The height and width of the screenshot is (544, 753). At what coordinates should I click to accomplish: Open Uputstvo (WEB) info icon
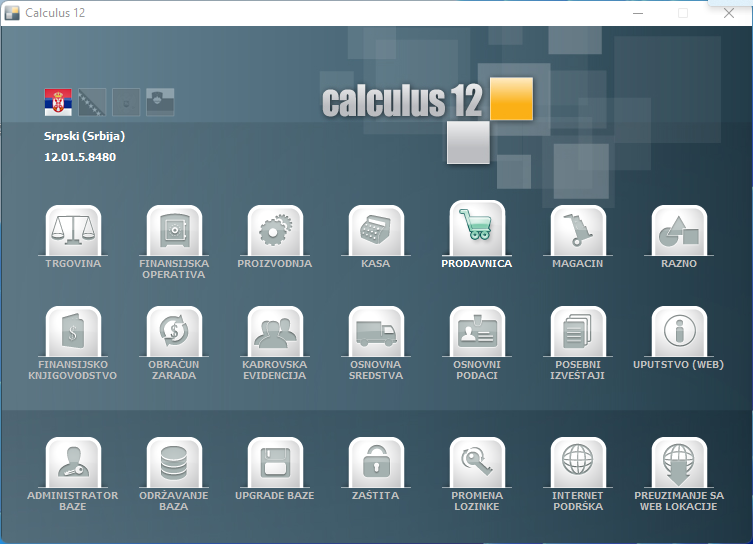click(x=679, y=331)
